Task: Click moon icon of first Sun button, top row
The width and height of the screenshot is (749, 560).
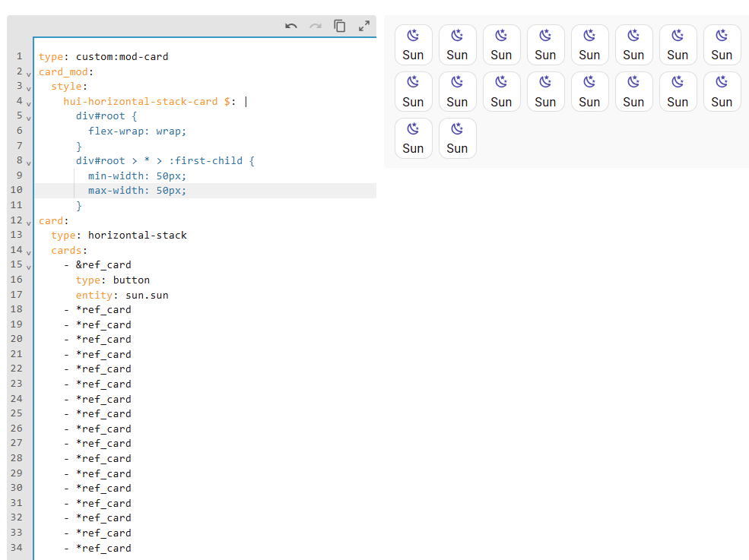Action: click(413, 36)
